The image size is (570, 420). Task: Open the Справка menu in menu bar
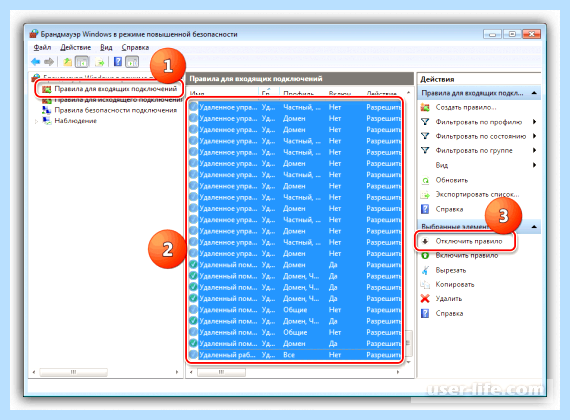pyautogui.click(x=135, y=48)
